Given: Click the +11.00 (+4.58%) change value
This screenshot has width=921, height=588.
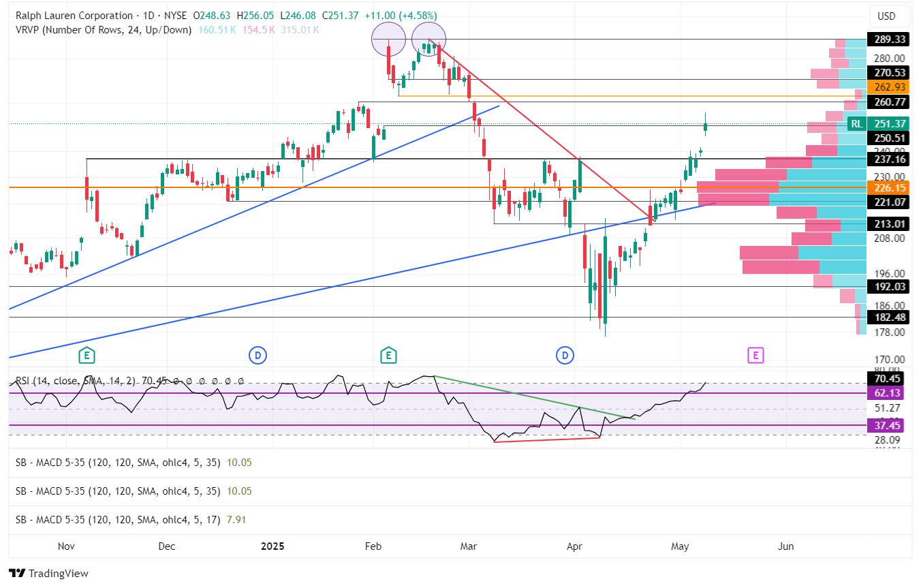Looking at the screenshot, I should point(401,15).
